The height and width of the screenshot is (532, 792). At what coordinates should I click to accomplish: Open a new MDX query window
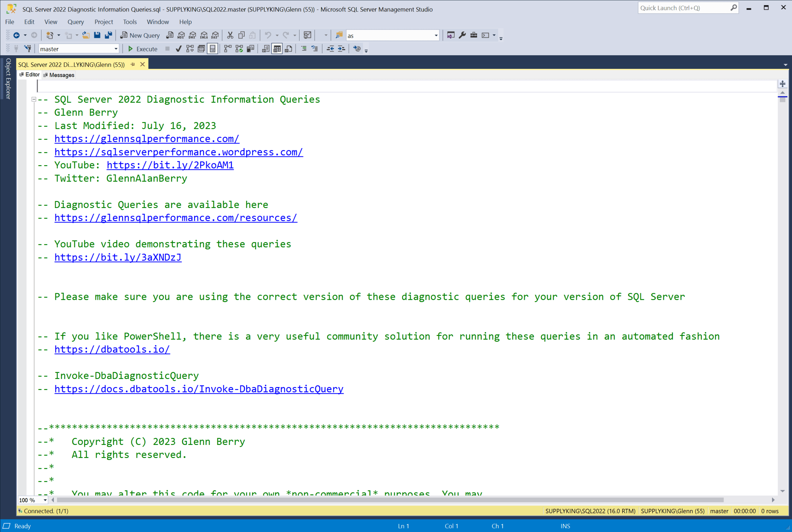click(181, 35)
